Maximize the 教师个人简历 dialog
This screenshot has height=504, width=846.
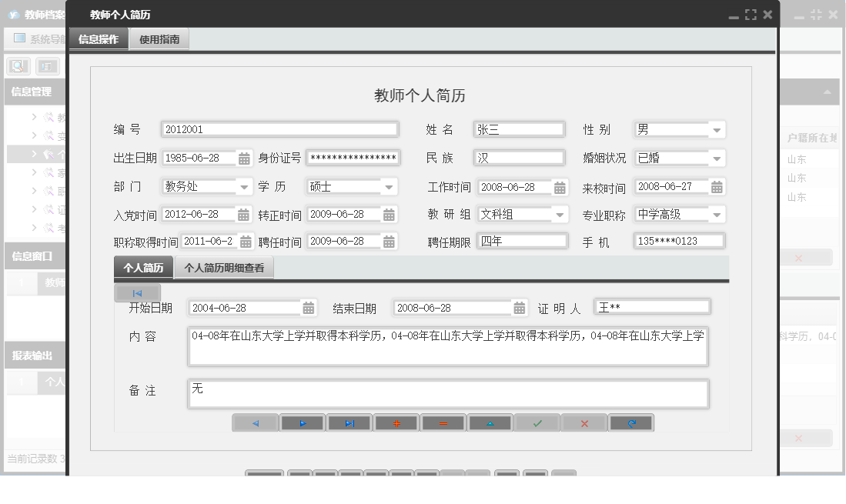[x=751, y=15]
